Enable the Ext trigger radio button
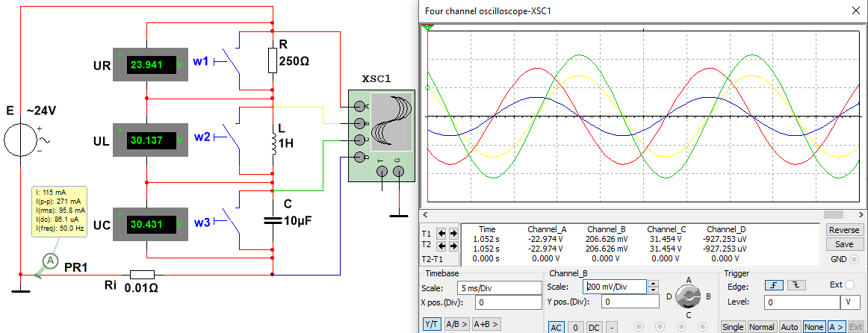Screen dimensions: 868x333 click(x=850, y=285)
